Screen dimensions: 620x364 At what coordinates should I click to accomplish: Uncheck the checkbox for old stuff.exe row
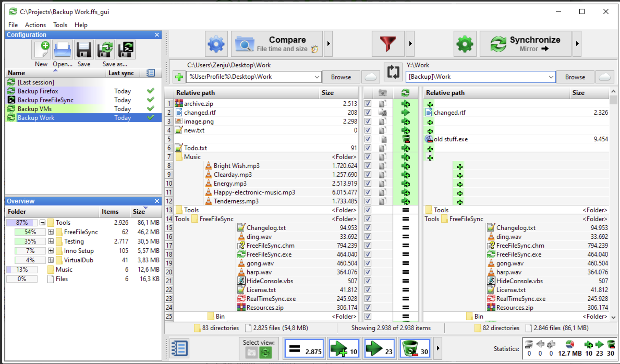point(368,139)
